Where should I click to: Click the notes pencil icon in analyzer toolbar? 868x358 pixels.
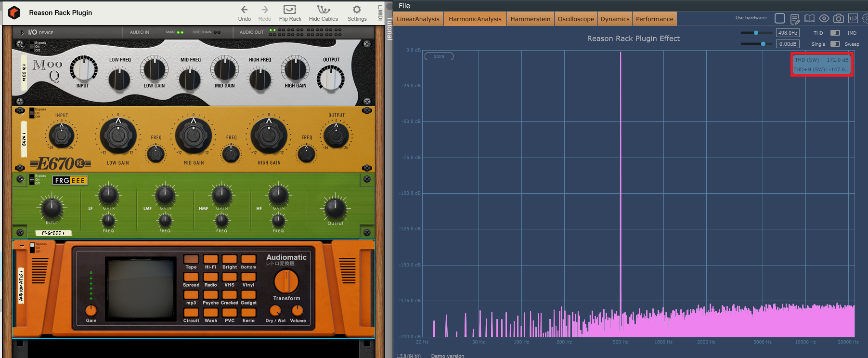click(x=795, y=19)
